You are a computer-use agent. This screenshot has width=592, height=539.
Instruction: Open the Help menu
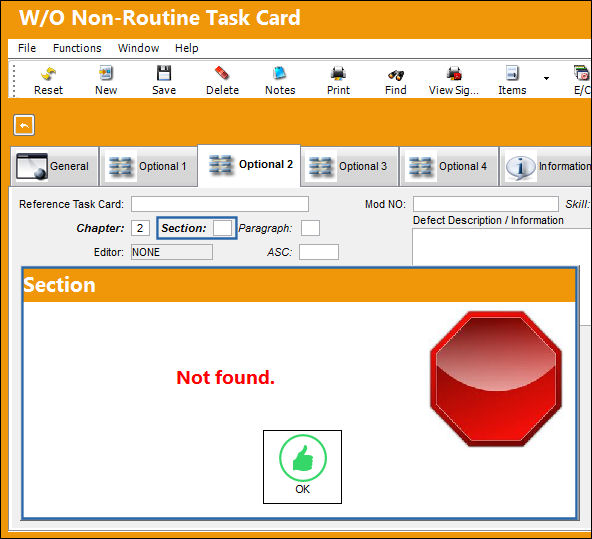pos(187,48)
